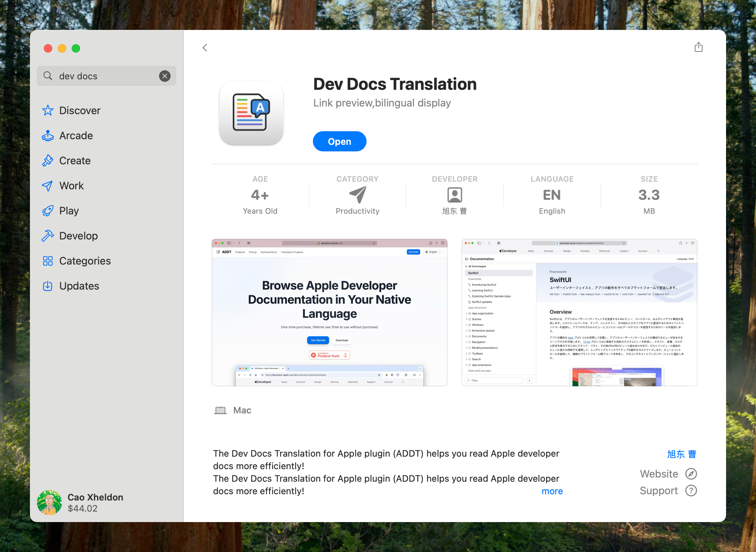
Task: Click the Website compass icon
Action: [x=691, y=474]
